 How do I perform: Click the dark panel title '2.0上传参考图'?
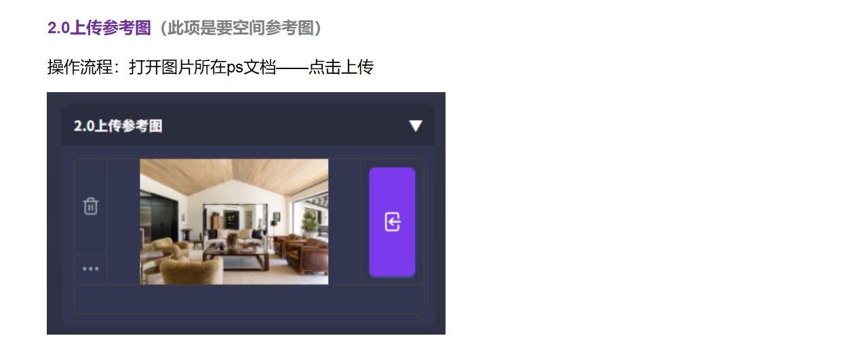(118, 126)
